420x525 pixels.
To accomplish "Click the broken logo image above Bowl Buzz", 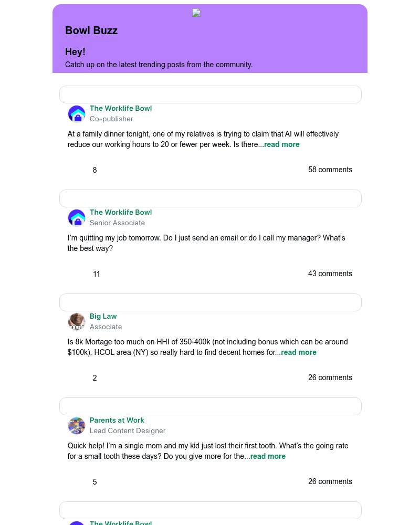I will [196, 13].
